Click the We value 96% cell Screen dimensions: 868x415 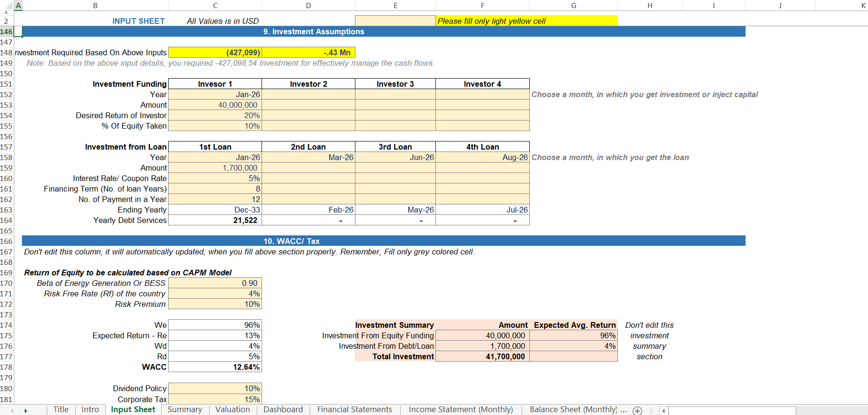[215, 325]
